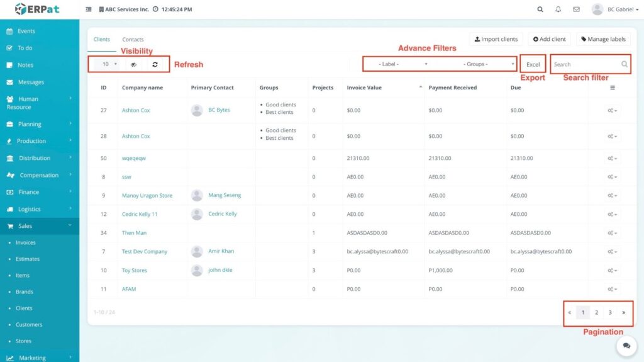This screenshot has height=362, width=644.
Task: Click the column options menu icon
Action: pos(613,88)
